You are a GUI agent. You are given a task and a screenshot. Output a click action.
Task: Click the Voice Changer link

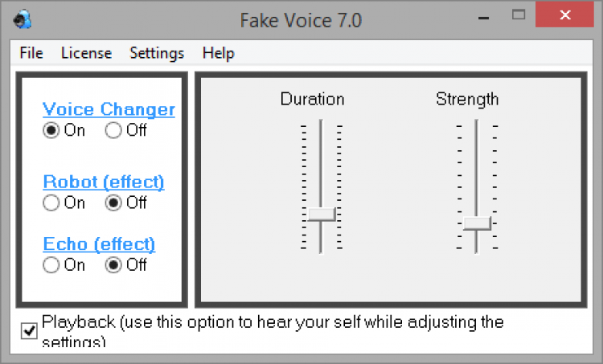[x=109, y=109]
